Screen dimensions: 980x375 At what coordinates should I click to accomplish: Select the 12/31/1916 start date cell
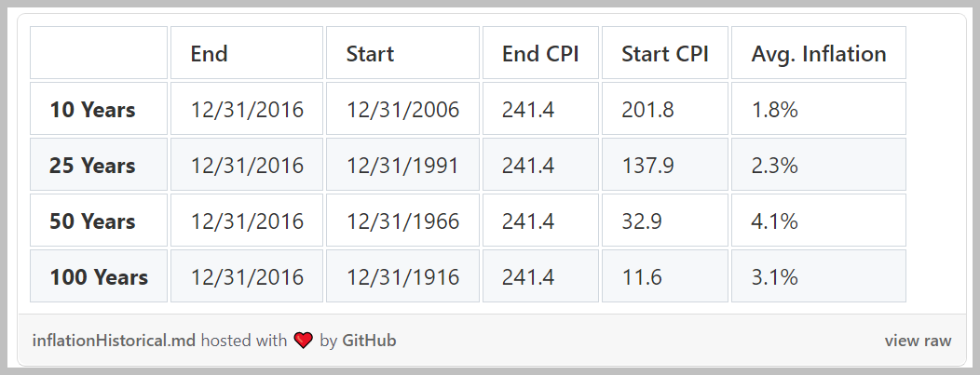[x=402, y=277]
